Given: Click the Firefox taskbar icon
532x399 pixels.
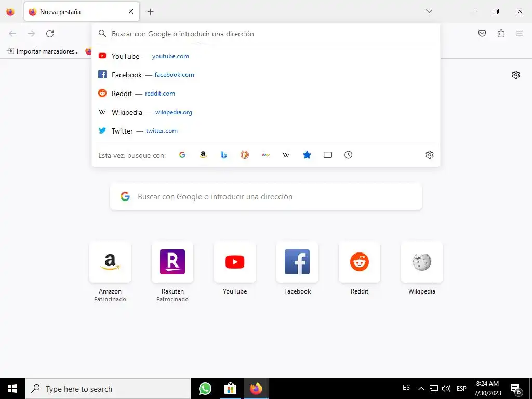Looking at the screenshot, I should point(256,389).
